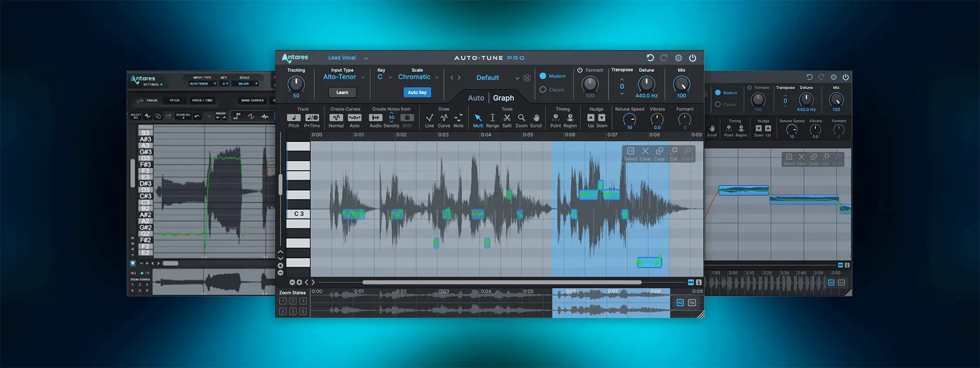
Task: Select the Split scissors tool
Action: tap(507, 118)
